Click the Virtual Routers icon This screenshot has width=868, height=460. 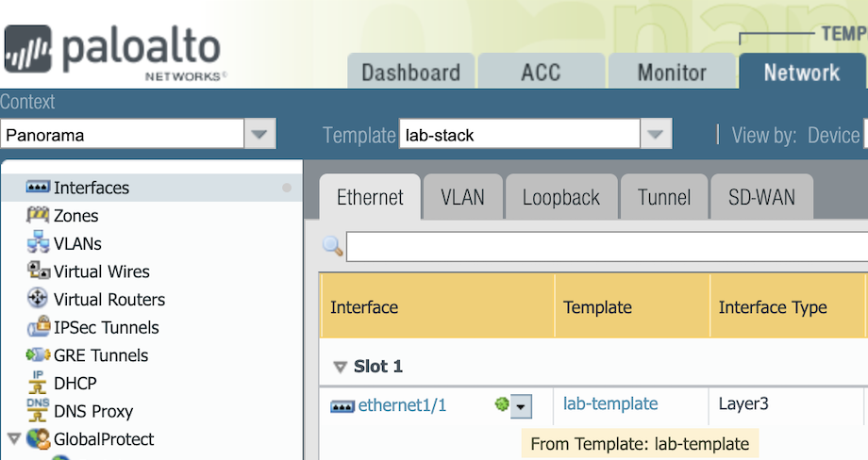(x=38, y=300)
